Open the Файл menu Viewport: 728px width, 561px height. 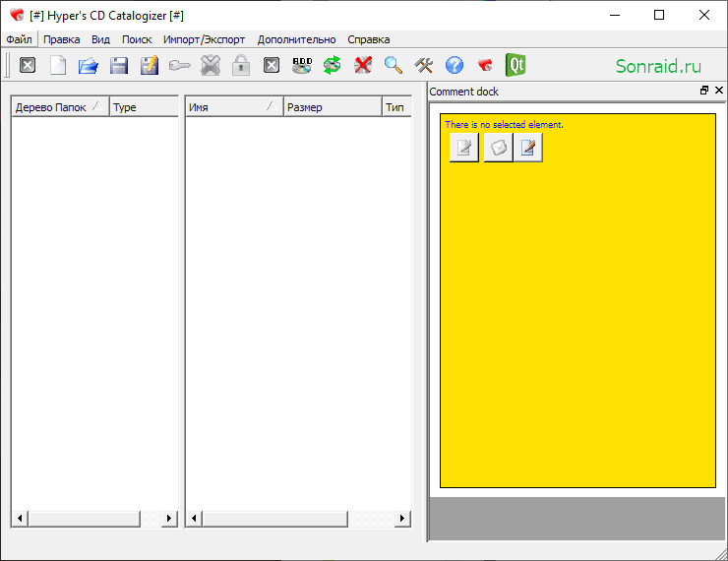point(19,39)
